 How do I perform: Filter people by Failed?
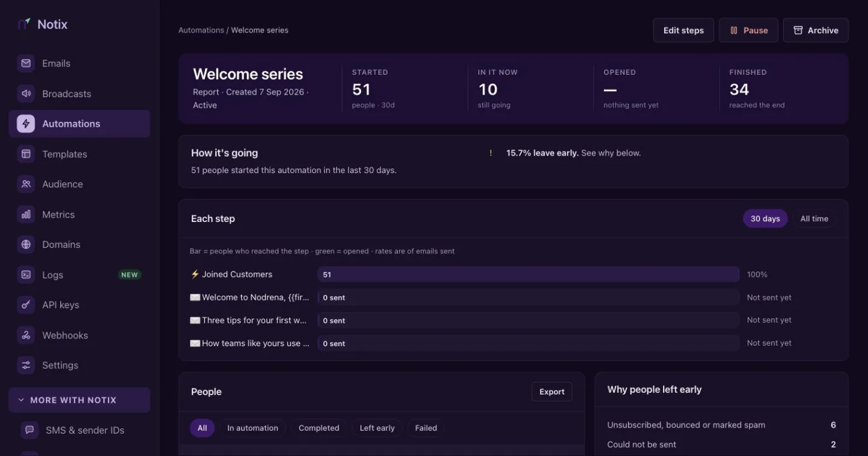(x=426, y=428)
